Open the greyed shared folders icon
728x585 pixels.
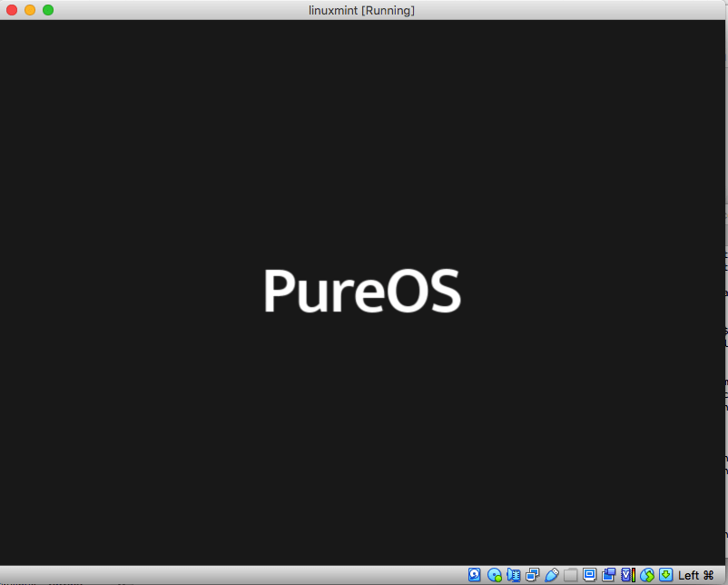(x=571, y=575)
